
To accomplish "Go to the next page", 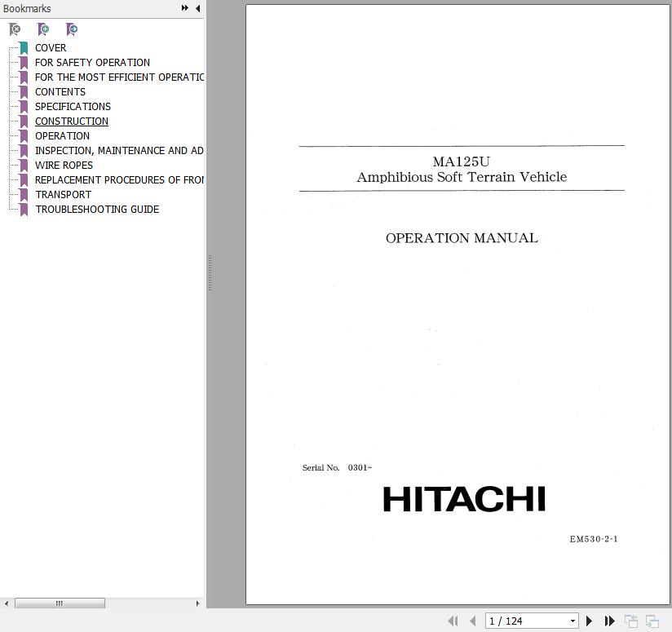I will click(x=590, y=621).
